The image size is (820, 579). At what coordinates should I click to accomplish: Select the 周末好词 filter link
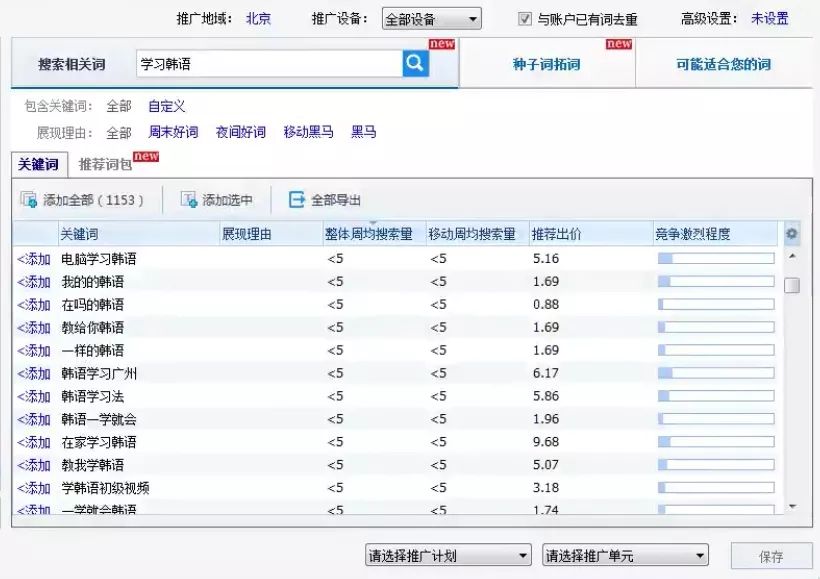[173, 132]
